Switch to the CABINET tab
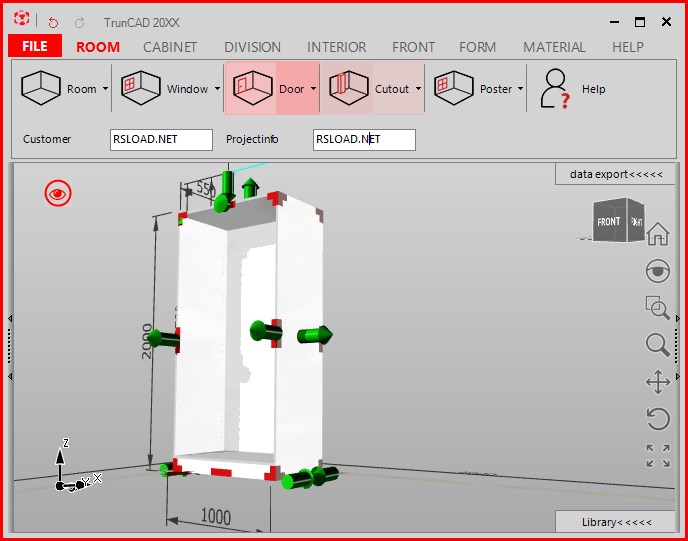 [170, 47]
